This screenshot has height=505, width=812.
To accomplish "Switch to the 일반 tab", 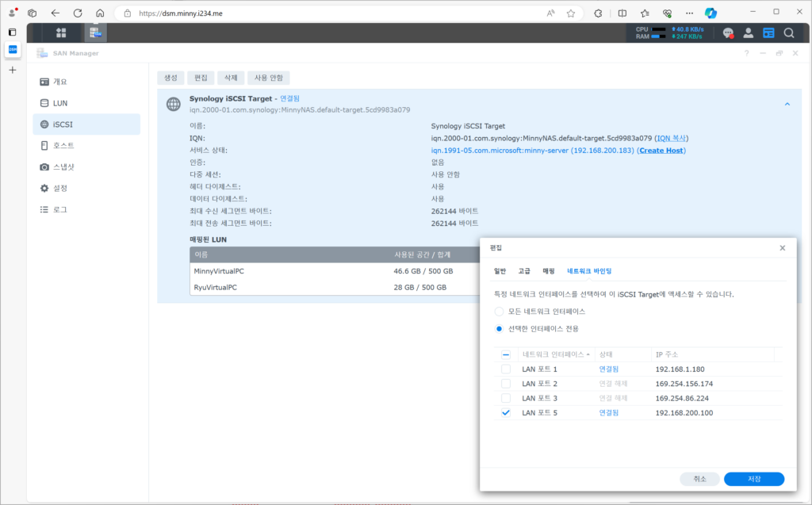I will click(x=500, y=271).
